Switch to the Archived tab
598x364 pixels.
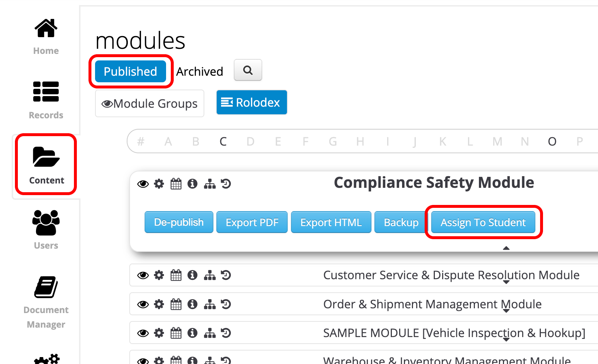(200, 71)
